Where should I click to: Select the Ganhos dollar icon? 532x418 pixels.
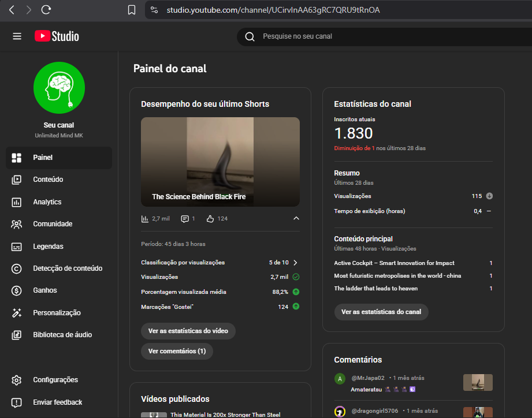coord(17,290)
